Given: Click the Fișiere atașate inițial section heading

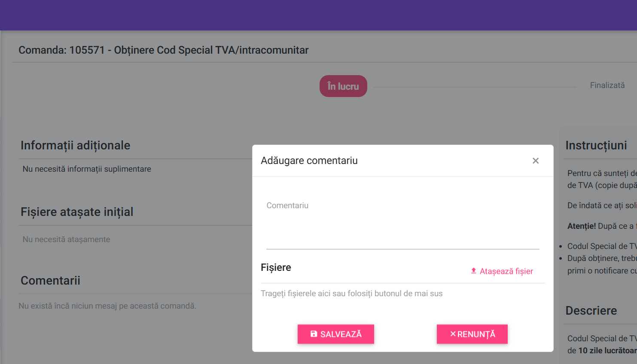Looking at the screenshot, I should point(77,212).
